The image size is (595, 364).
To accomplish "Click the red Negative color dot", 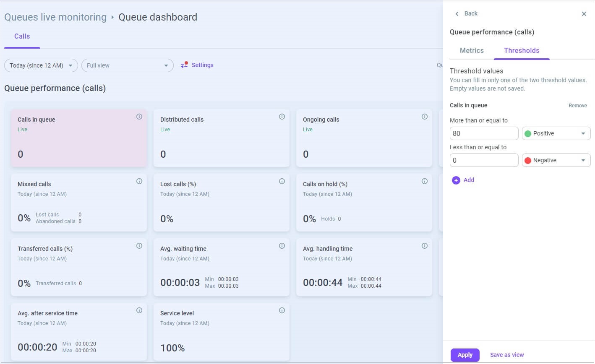I will 528,160.
